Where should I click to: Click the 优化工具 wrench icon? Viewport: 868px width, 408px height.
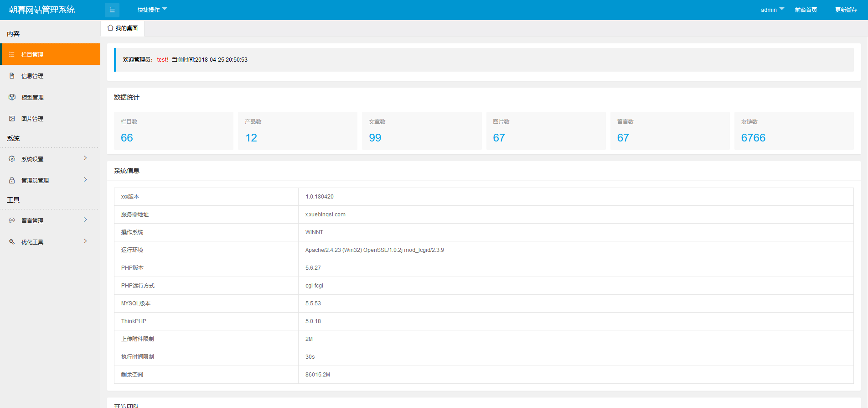click(12, 242)
